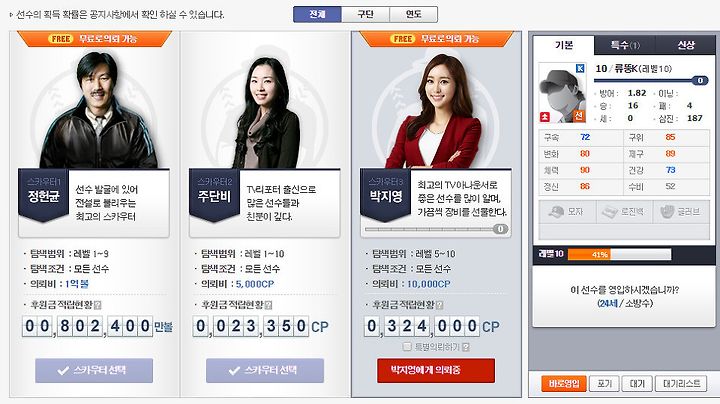The image size is (720, 404).
Task: Click the 모자 hat equipment icon
Action: (557, 212)
